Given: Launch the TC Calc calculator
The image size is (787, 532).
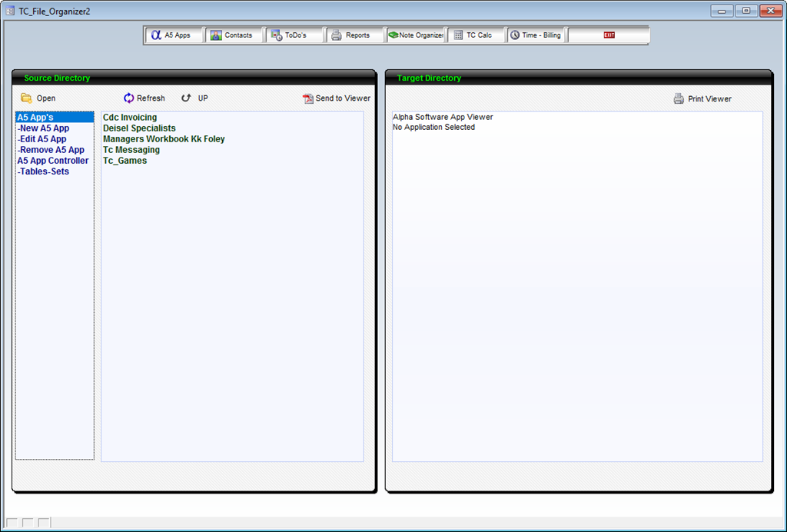Looking at the screenshot, I should pyautogui.click(x=474, y=35).
